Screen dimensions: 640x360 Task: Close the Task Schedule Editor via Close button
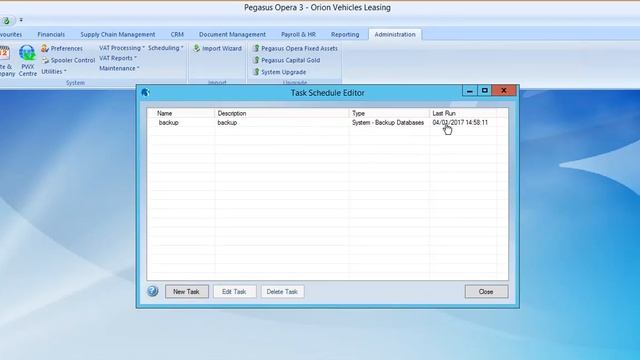[486, 291]
